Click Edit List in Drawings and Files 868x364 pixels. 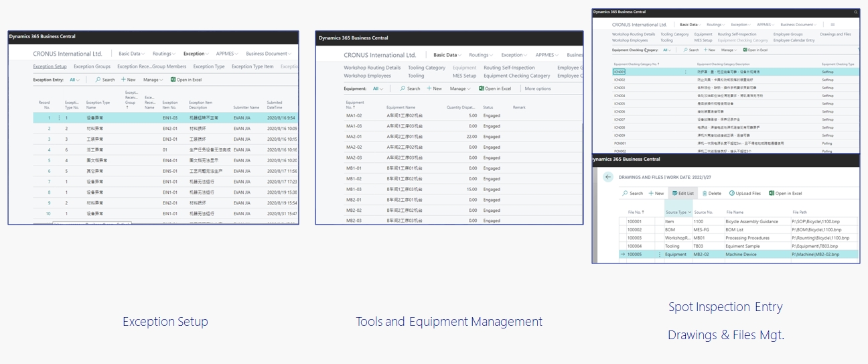point(683,193)
